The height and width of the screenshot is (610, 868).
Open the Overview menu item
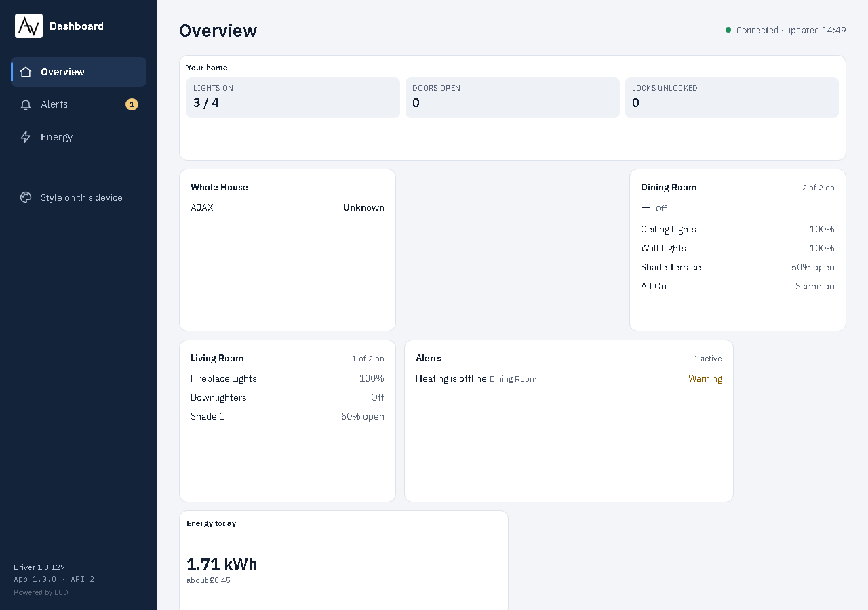click(79, 72)
